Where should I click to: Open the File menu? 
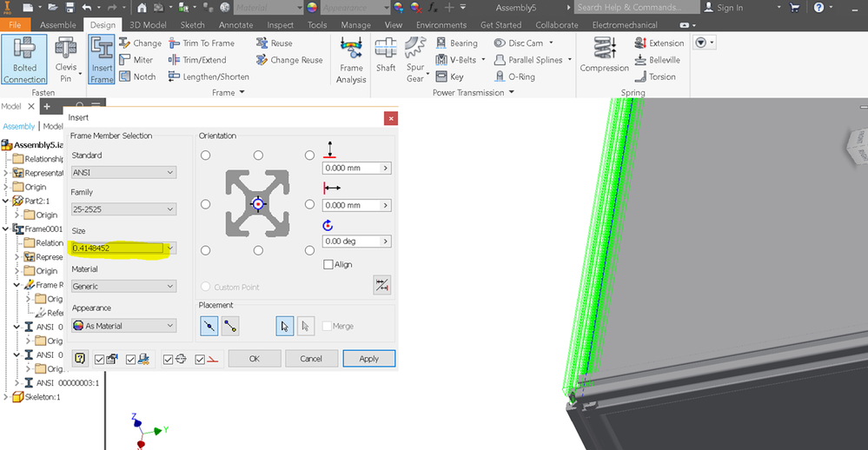pyautogui.click(x=15, y=25)
